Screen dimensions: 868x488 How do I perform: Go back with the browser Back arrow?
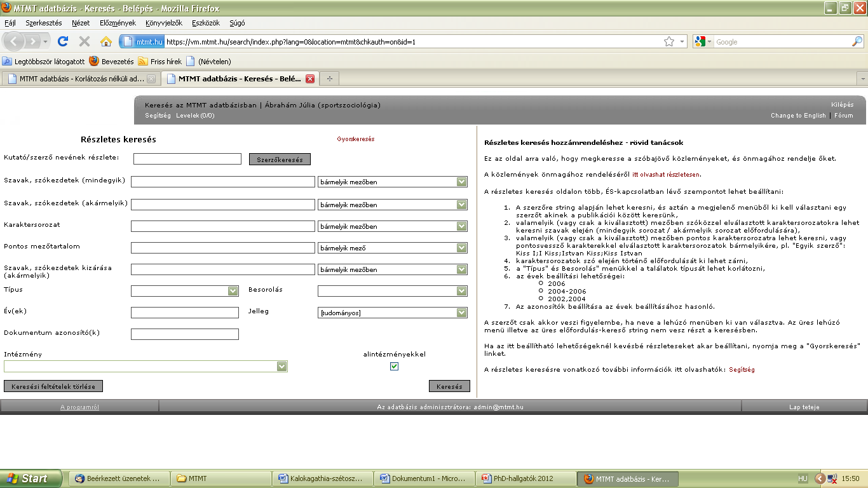[14, 41]
